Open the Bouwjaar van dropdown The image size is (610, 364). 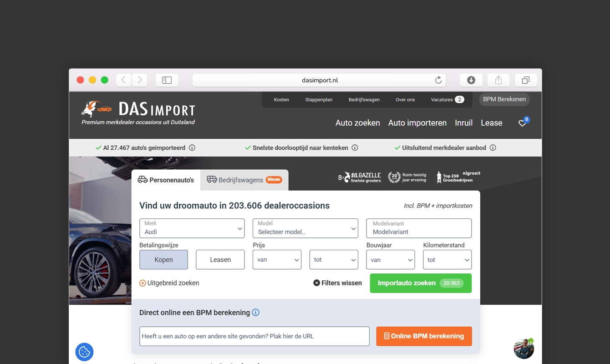tap(390, 260)
